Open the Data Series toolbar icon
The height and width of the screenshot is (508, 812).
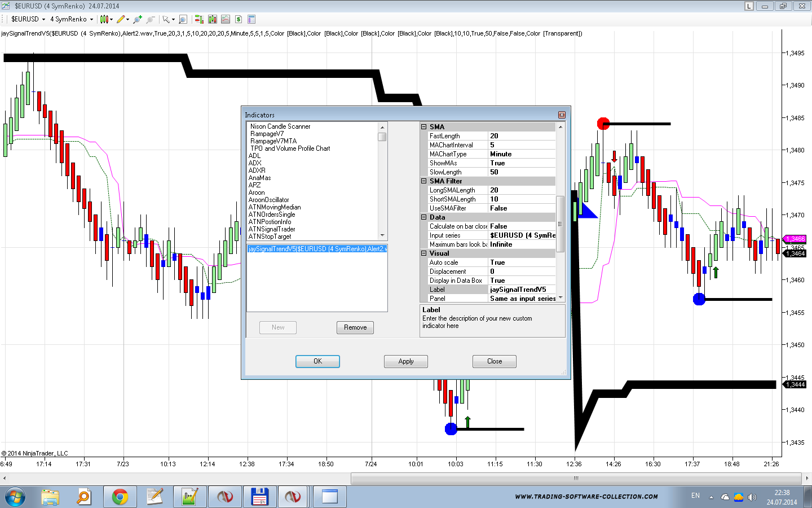[x=199, y=19]
